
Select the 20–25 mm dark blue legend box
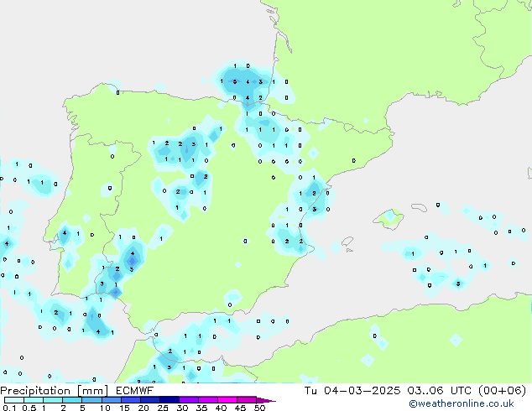coord(150,400)
